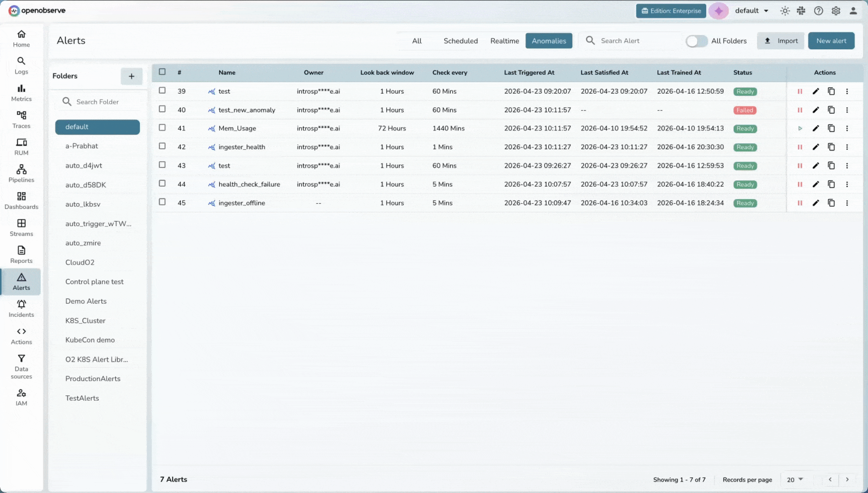Open more options for ingester_offline alert
Viewport: 868px width, 493px height.
pos(847,203)
